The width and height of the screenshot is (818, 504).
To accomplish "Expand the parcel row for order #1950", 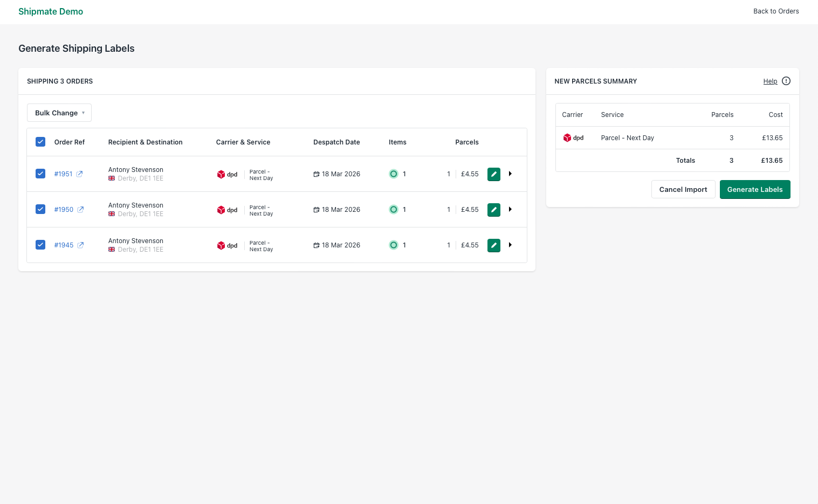I will 510,209.
